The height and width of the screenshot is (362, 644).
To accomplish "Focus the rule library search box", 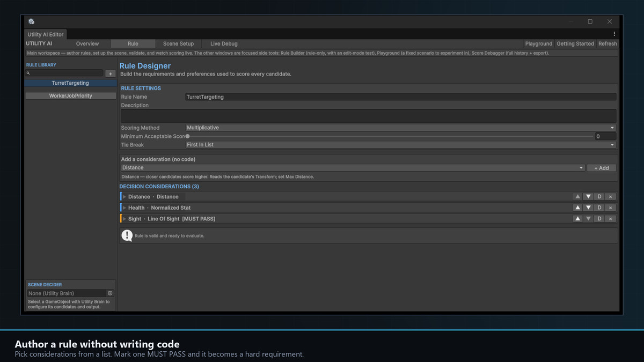I will [x=64, y=73].
